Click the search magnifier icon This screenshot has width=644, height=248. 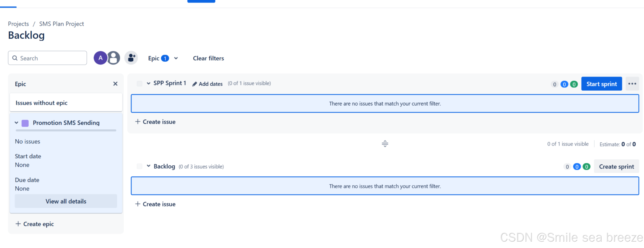(15, 58)
